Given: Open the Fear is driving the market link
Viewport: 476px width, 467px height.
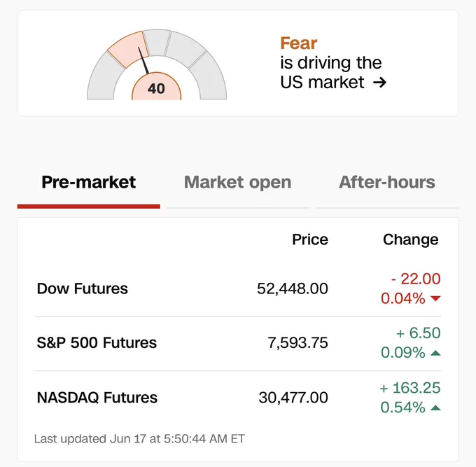Looking at the screenshot, I should click(x=333, y=63).
